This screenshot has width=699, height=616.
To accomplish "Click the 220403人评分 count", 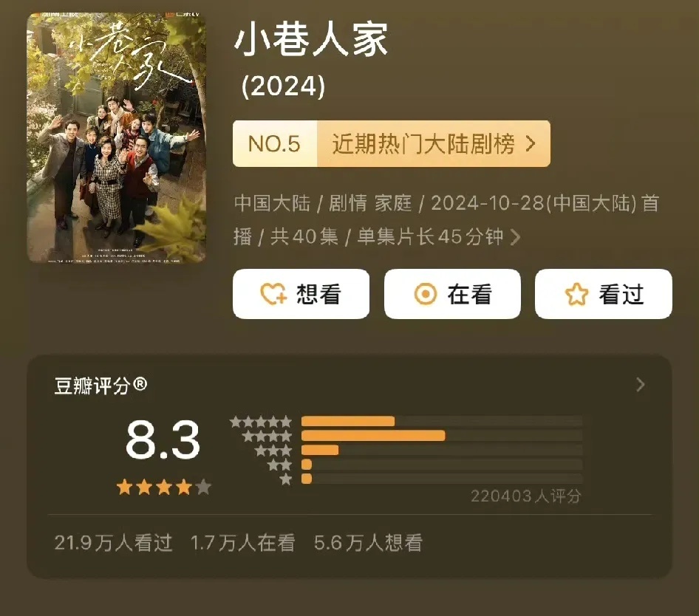I will pos(526,496).
